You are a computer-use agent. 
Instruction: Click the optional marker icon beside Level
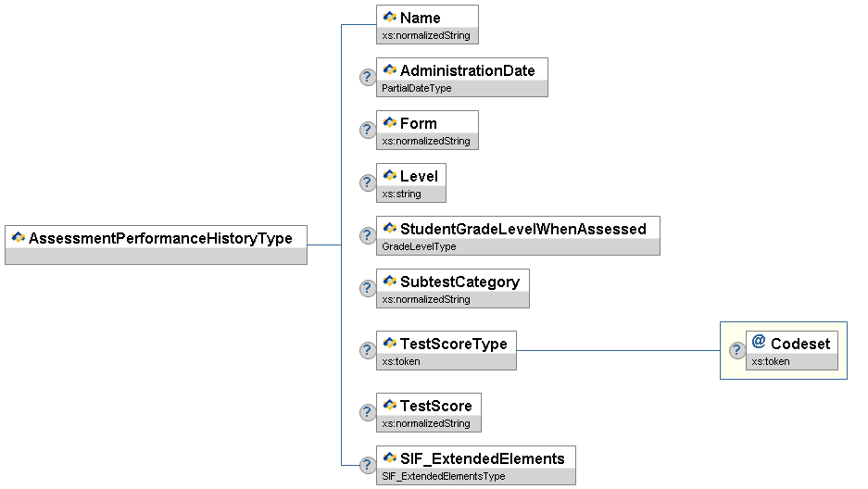pos(368,182)
